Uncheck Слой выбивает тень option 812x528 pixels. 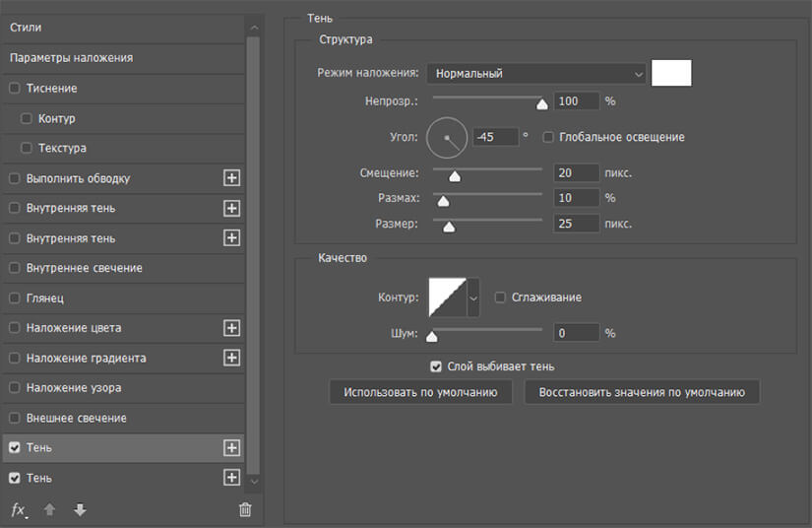click(x=436, y=366)
